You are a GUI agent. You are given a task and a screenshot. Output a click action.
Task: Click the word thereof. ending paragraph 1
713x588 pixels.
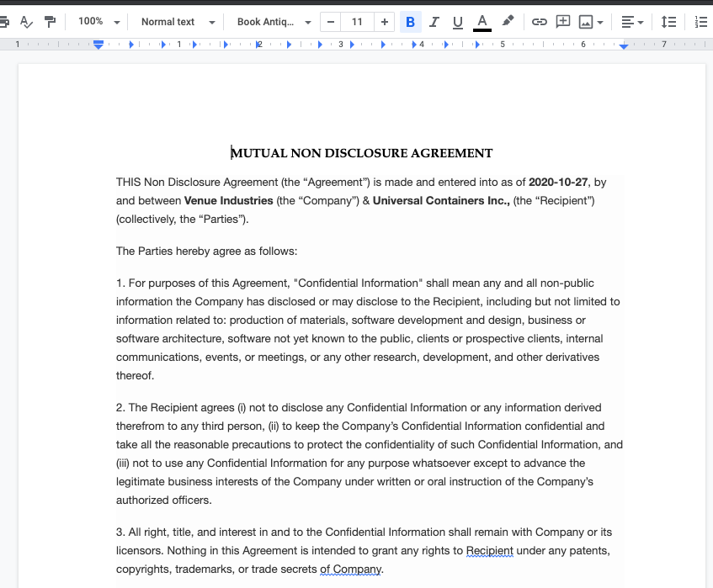click(x=135, y=376)
